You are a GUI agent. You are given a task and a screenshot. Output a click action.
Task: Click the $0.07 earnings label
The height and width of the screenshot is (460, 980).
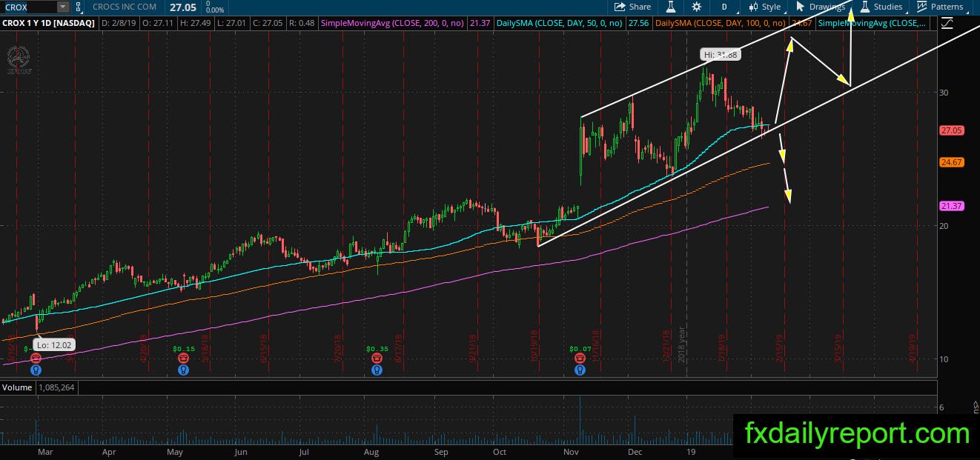click(x=580, y=348)
